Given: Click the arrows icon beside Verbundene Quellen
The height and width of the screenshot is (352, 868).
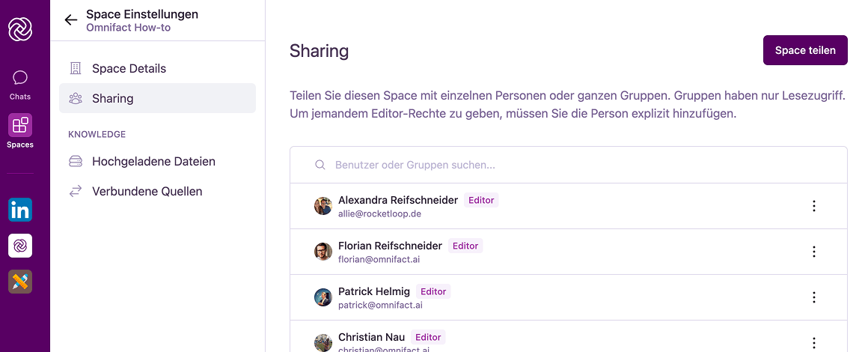Looking at the screenshot, I should (76, 191).
